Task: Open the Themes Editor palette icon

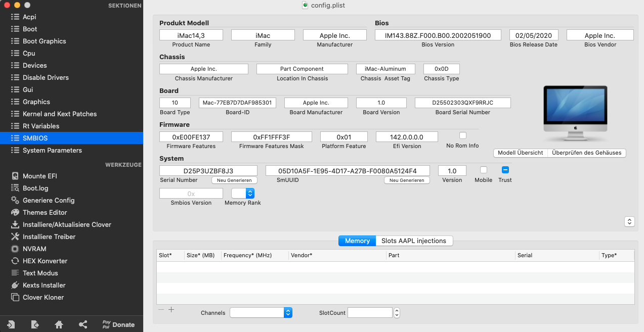Action: 15,213
